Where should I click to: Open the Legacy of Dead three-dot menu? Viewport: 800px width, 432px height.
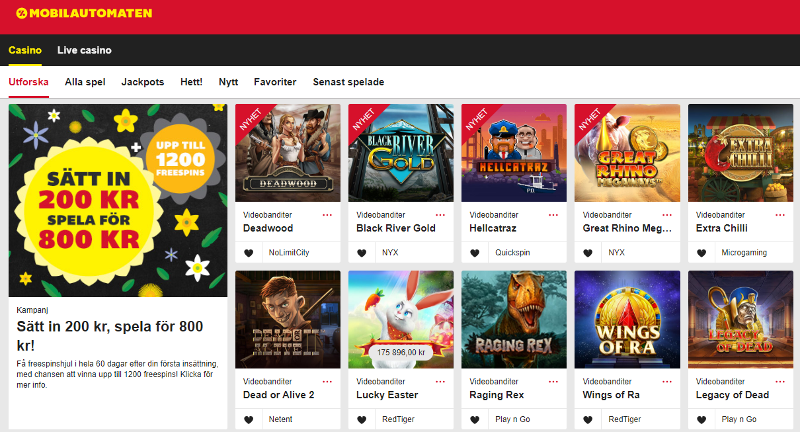[780, 382]
